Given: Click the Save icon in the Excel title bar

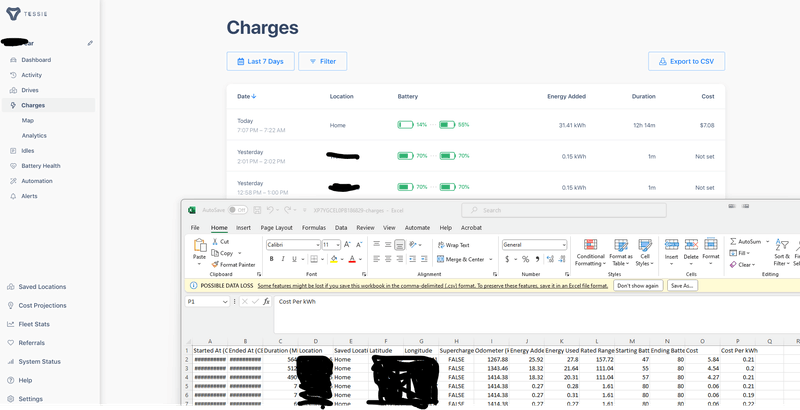Looking at the screenshot, I should [258, 210].
